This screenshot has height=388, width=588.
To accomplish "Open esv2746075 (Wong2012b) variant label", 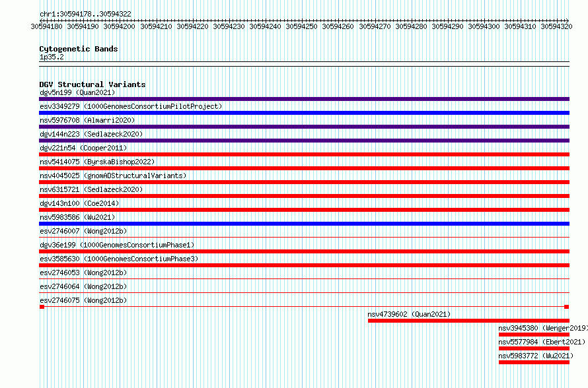I will [x=83, y=300].
